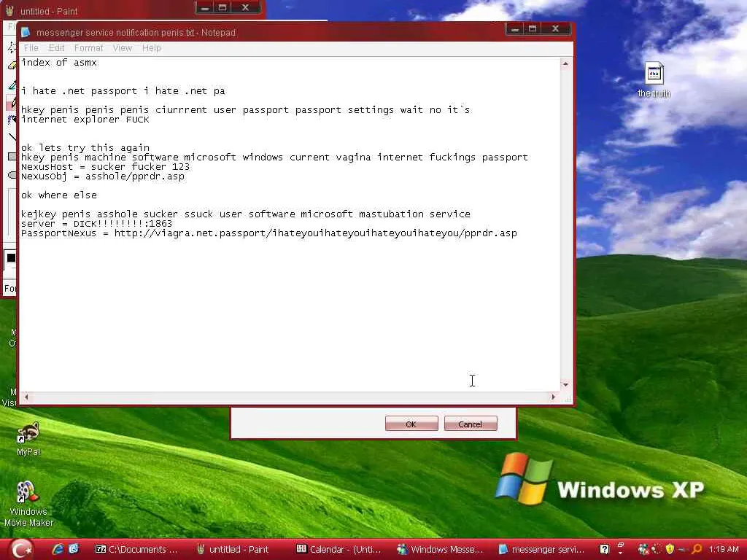Click the line starting 'server ='
The image size is (747, 560).
[x=97, y=224]
